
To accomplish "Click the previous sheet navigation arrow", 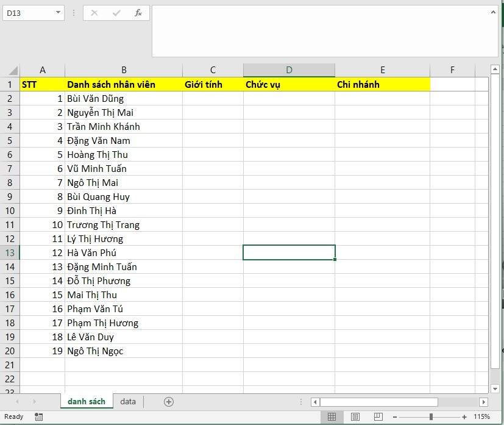I will coord(18,401).
